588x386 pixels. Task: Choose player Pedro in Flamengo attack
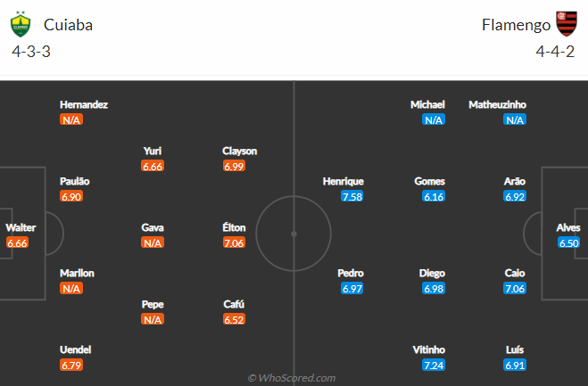click(351, 273)
